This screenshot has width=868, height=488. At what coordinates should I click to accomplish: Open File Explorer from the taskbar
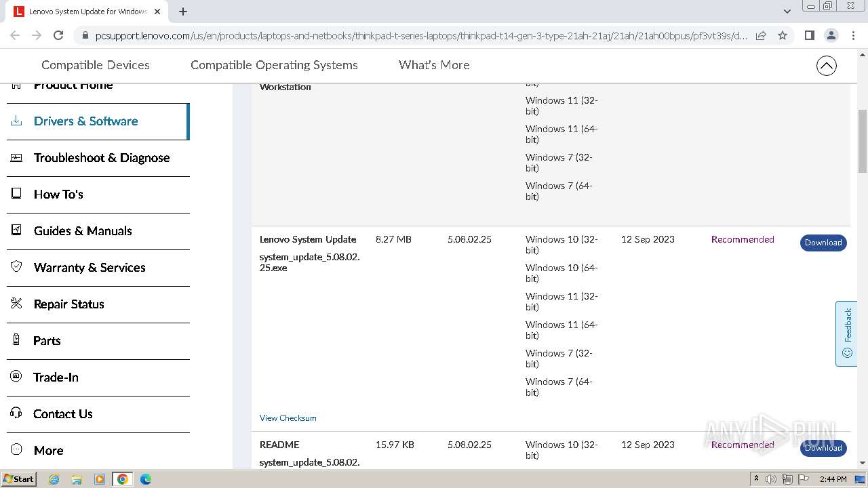pyautogui.click(x=77, y=479)
